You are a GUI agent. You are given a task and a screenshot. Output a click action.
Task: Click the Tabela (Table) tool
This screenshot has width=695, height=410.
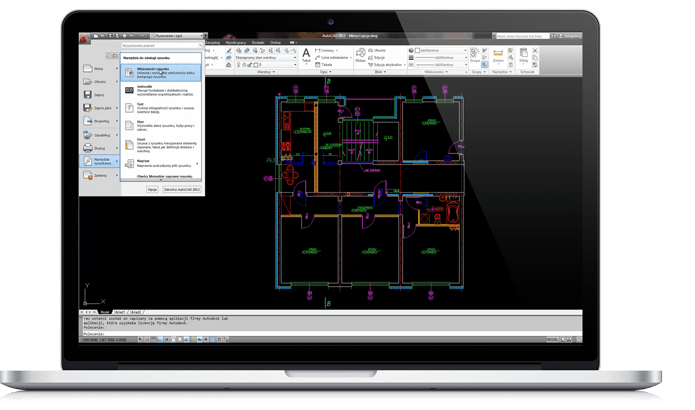pos(324,65)
